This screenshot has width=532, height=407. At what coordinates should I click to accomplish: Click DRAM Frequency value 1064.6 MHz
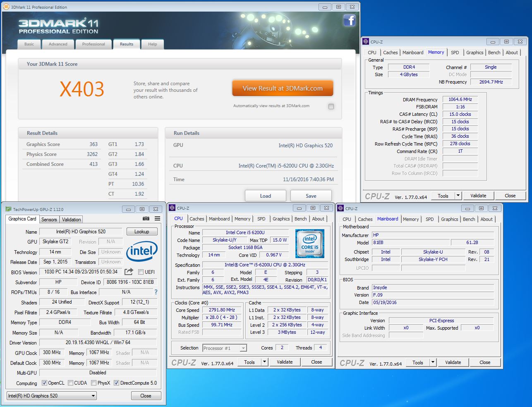[x=460, y=99]
